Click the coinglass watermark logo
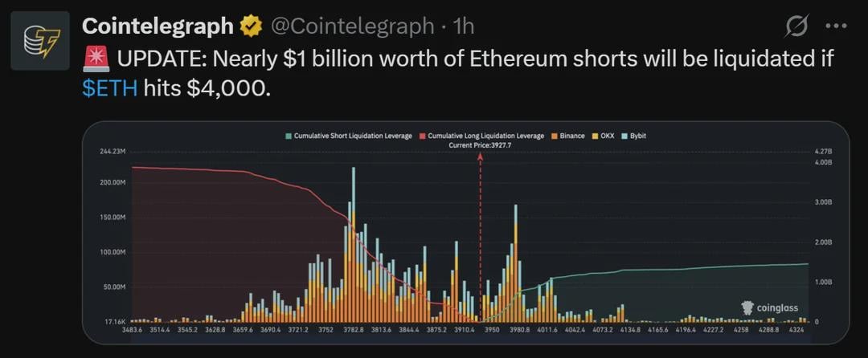Viewport: 868px width, 358px height. tap(770, 307)
